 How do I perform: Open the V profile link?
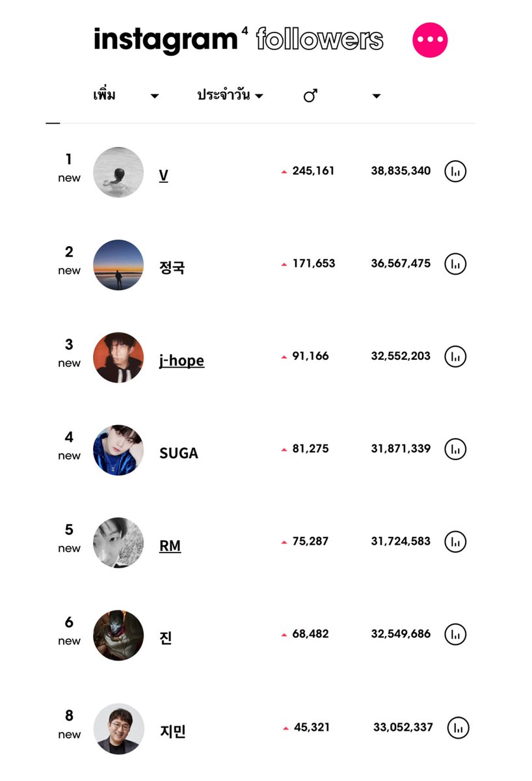[x=164, y=176]
